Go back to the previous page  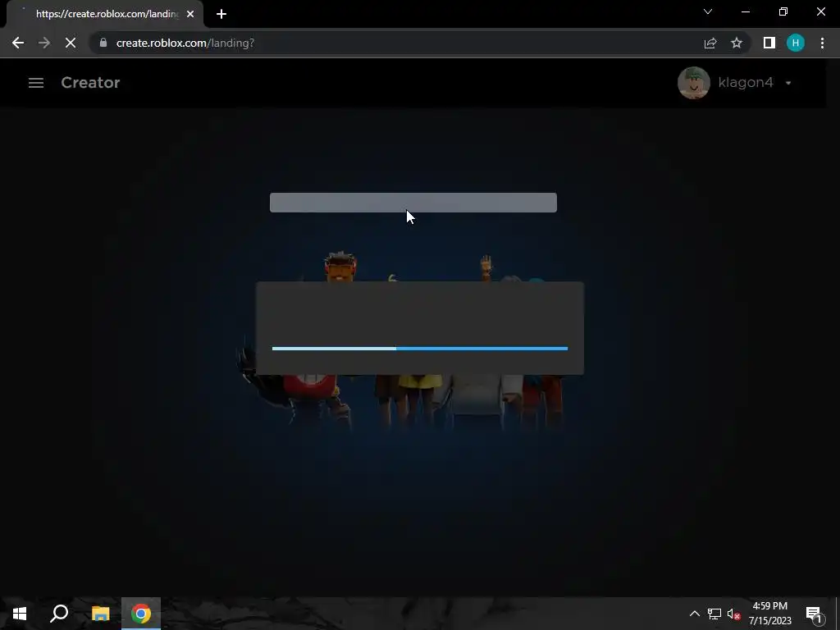click(18, 43)
